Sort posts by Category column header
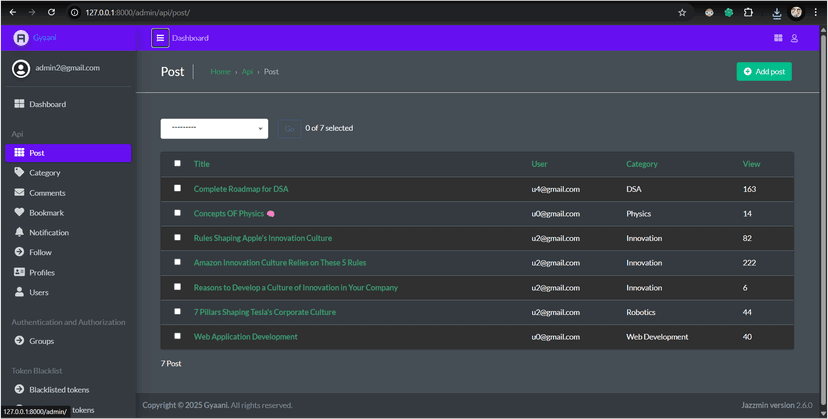Image resolution: width=828 pixels, height=419 pixels. [x=641, y=164]
